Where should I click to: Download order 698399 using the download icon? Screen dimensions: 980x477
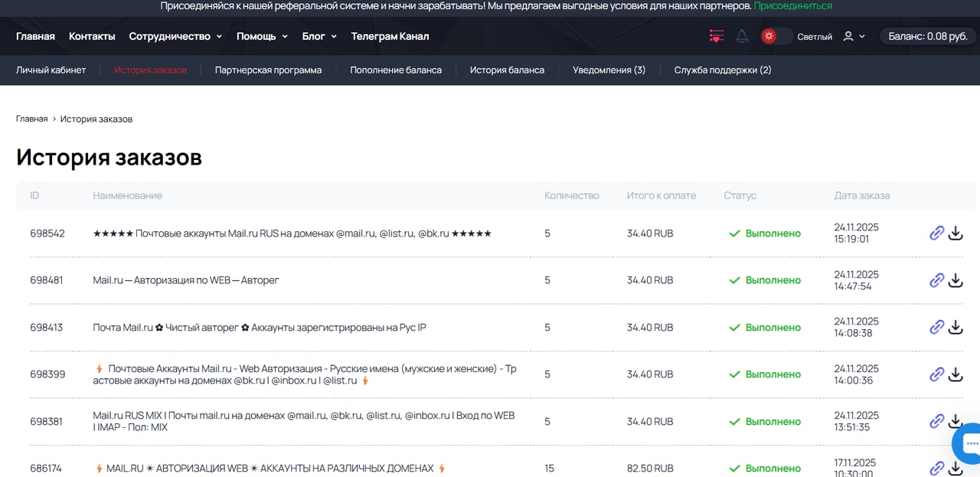(955, 374)
